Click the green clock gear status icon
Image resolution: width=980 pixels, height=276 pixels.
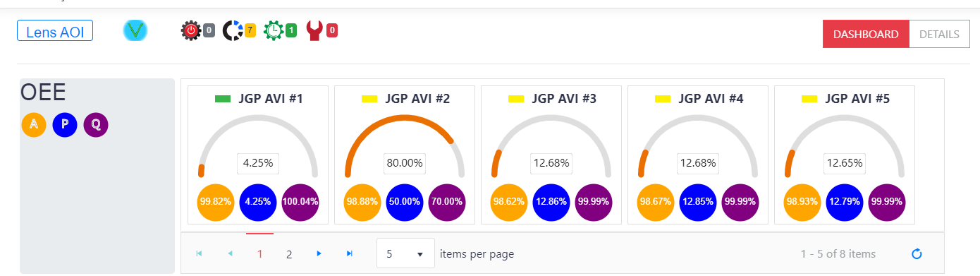[x=274, y=30]
